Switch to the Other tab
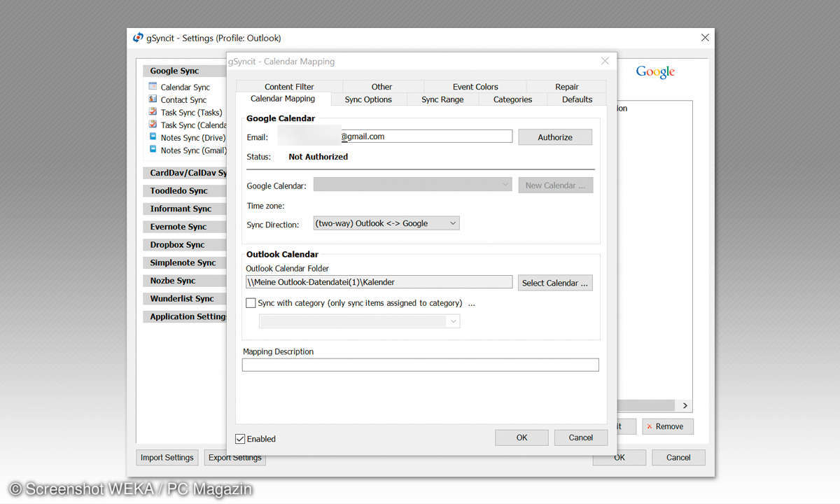This screenshot has height=504, width=840. pos(381,87)
